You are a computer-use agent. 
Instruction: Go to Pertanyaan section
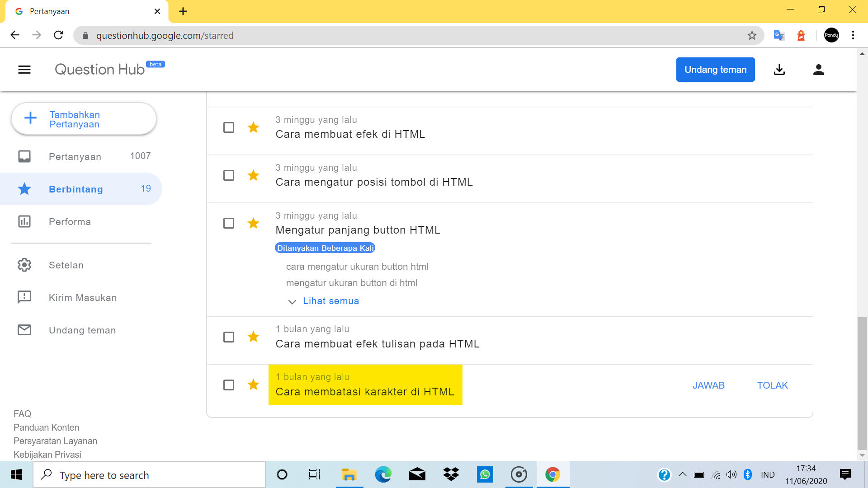(x=75, y=157)
